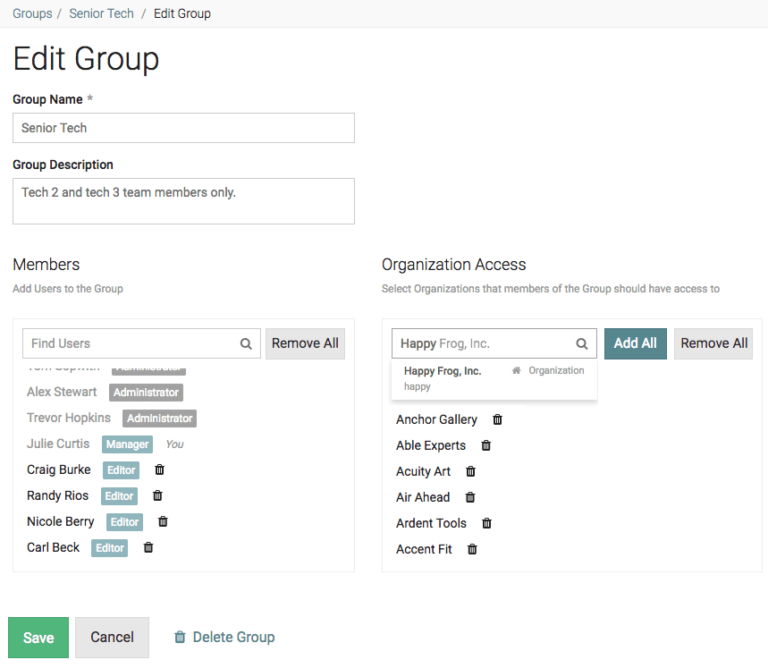The image size is (768, 668).
Task: Remove Air Ahead from organization access
Action: point(470,498)
